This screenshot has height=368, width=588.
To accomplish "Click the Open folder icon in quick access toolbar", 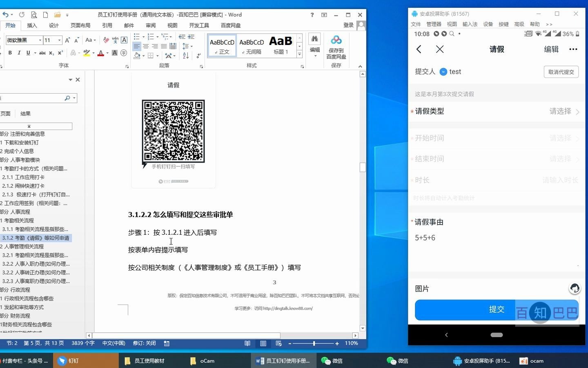I will click(x=58, y=15).
